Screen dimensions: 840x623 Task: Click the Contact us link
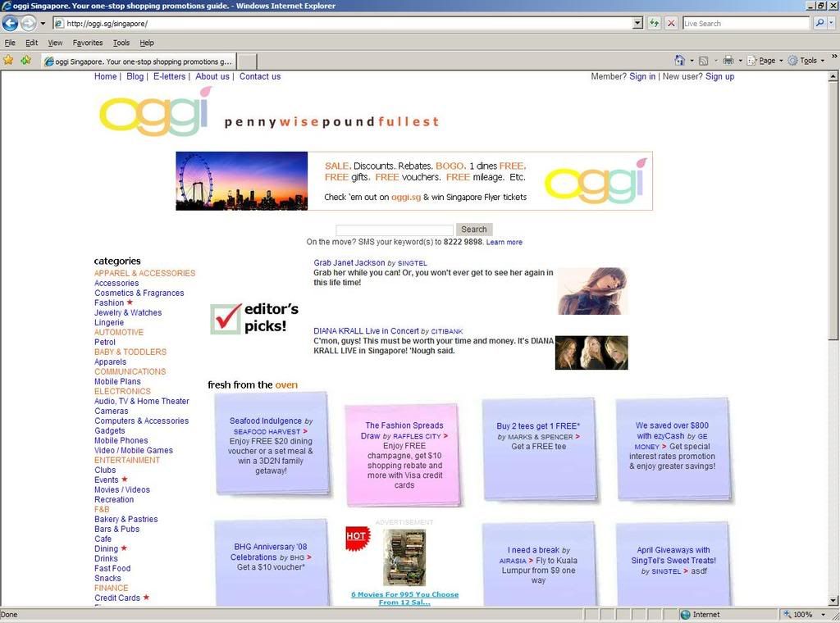(260, 76)
